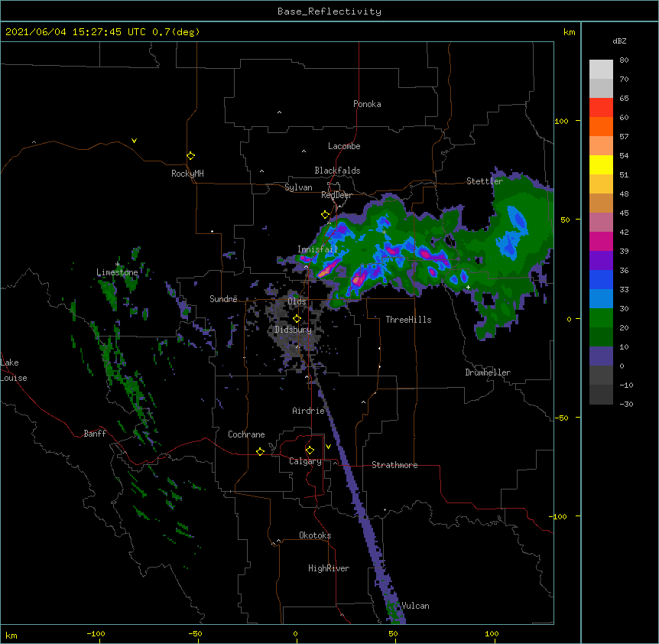This screenshot has height=644, width=659.
Task: Select the RockyMH label
Action: click(187, 173)
